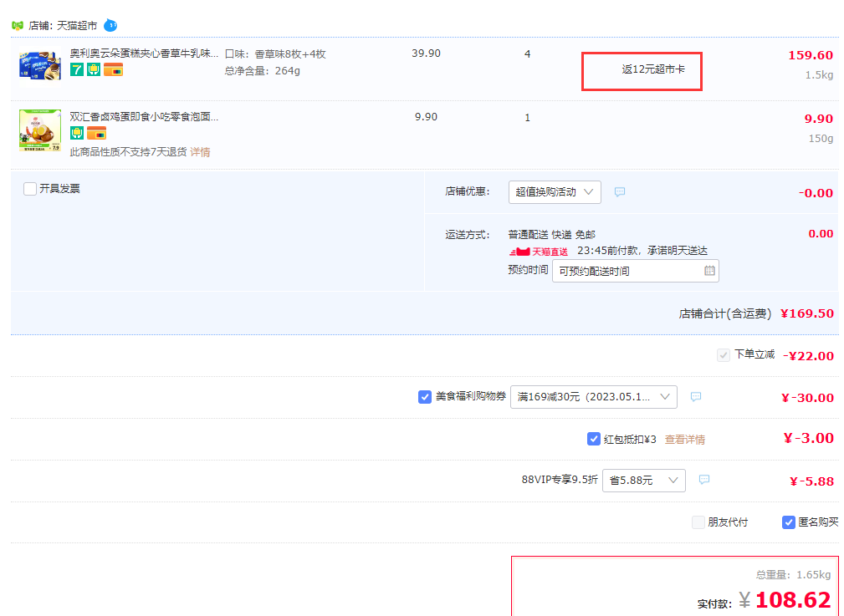844x616 pixels.
Task: Uncheck the 美食福利购物券 checkbox
Action: (x=425, y=397)
